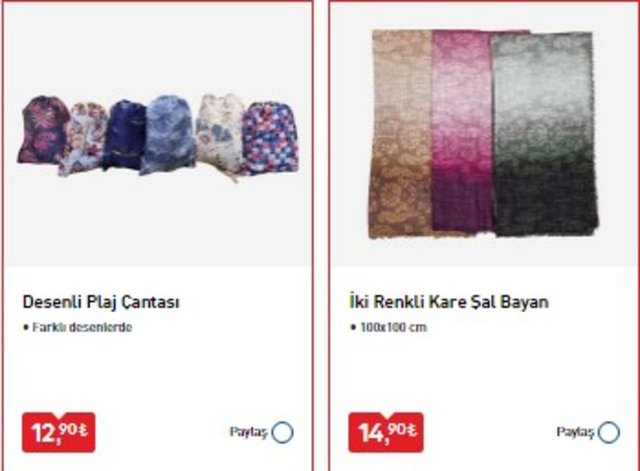
Task: Open the İki Renkli Kare Şal product image
Action: coord(484,135)
